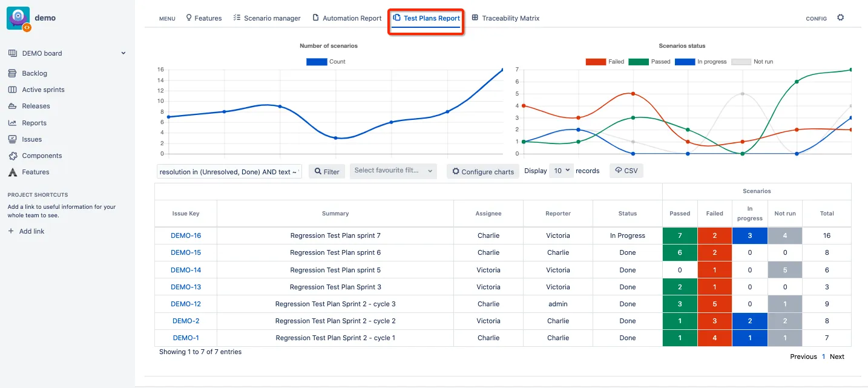The width and height of the screenshot is (868, 388).
Task: Toggle the Passed legend swatch
Action: (639, 62)
